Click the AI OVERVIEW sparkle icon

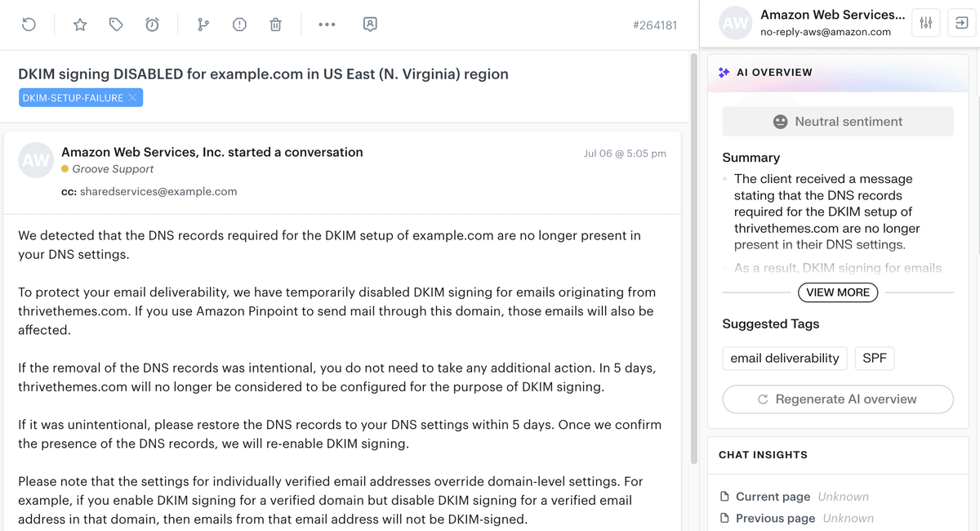(724, 72)
